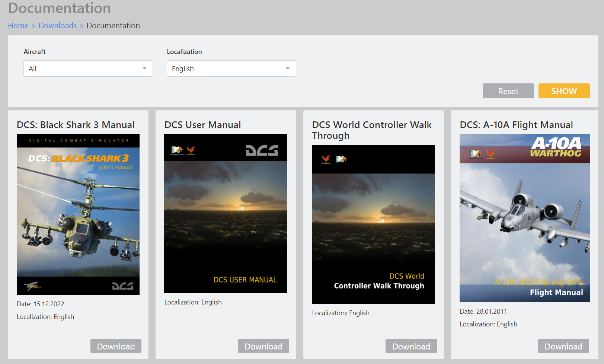Download the DCS World Controller Walk Through
This screenshot has width=604, height=364.
click(411, 346)
